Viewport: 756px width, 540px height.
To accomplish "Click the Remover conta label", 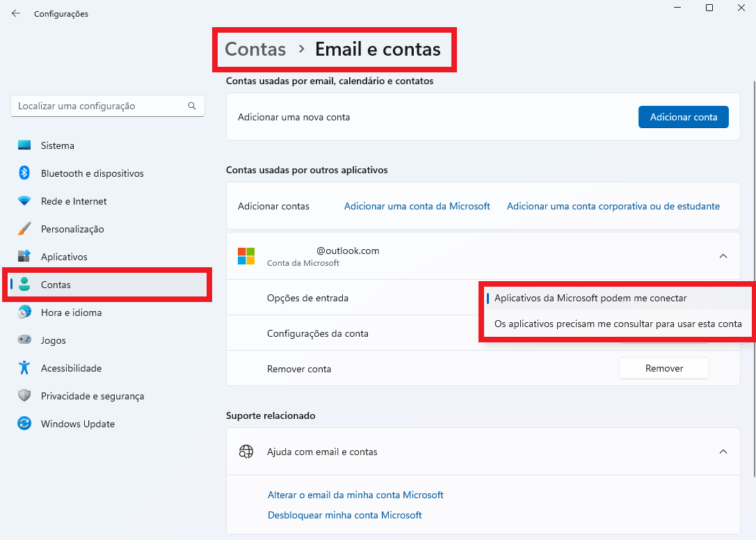I will click(x=299, y=369).
